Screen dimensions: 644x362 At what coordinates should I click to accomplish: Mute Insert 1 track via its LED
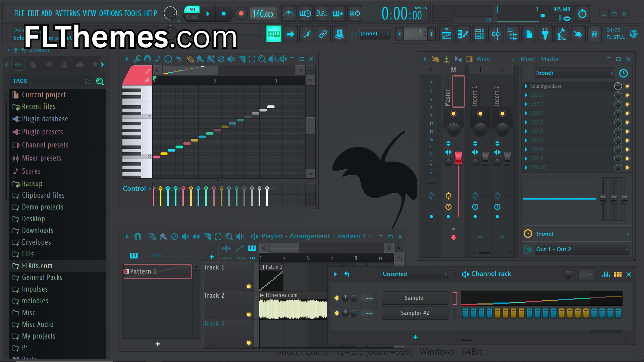pyautogui.click(x=480, y=114)
